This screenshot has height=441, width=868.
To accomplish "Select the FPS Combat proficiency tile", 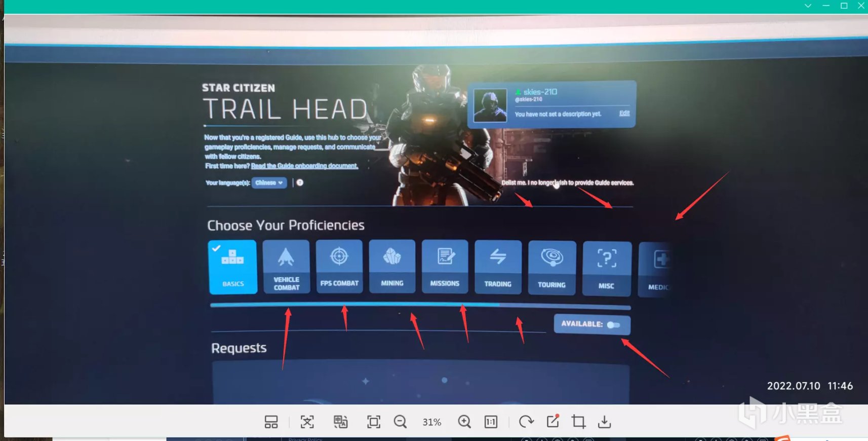I will 339,267.
